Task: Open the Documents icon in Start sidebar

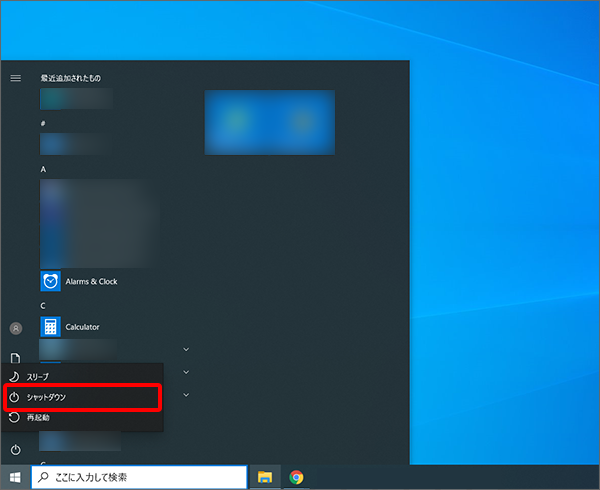Action: click(15, 357)
